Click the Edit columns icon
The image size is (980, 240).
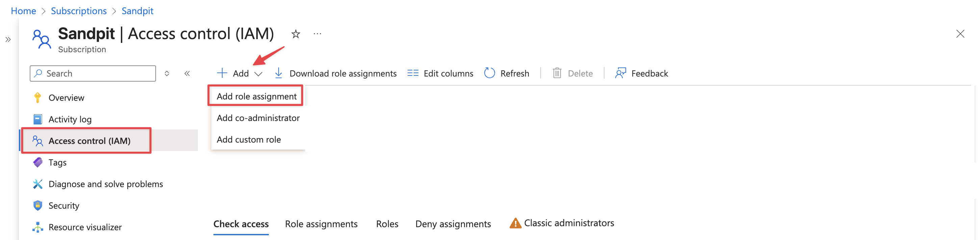413,73
